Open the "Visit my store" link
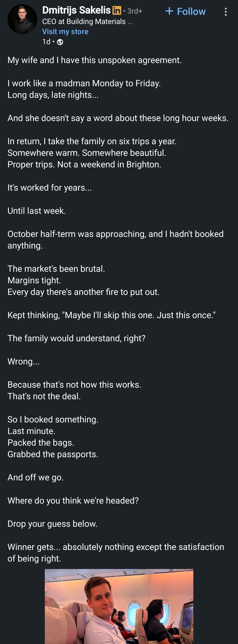The width and height of the screenshot is (238, 644). click(65, 32)
